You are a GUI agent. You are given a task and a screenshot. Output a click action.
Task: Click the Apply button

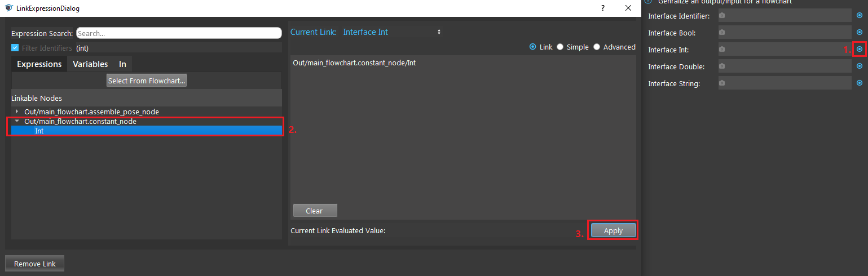613,230
